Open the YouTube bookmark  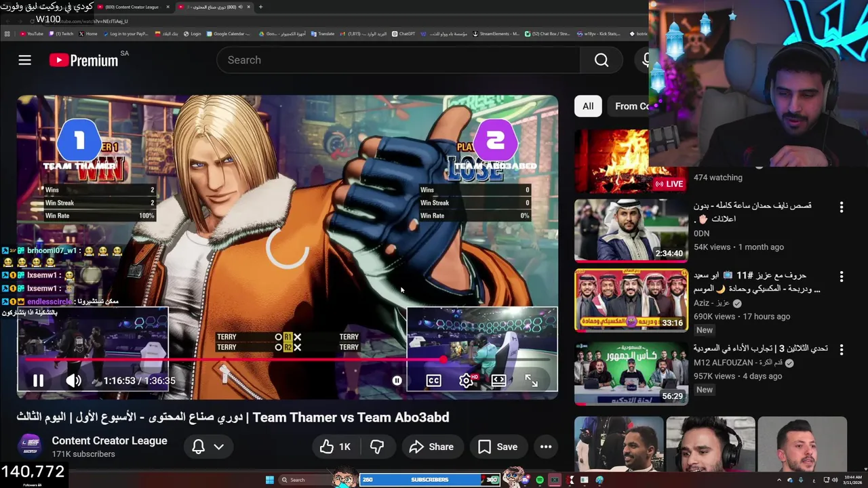pyautogui.click(x=32, y=34)
